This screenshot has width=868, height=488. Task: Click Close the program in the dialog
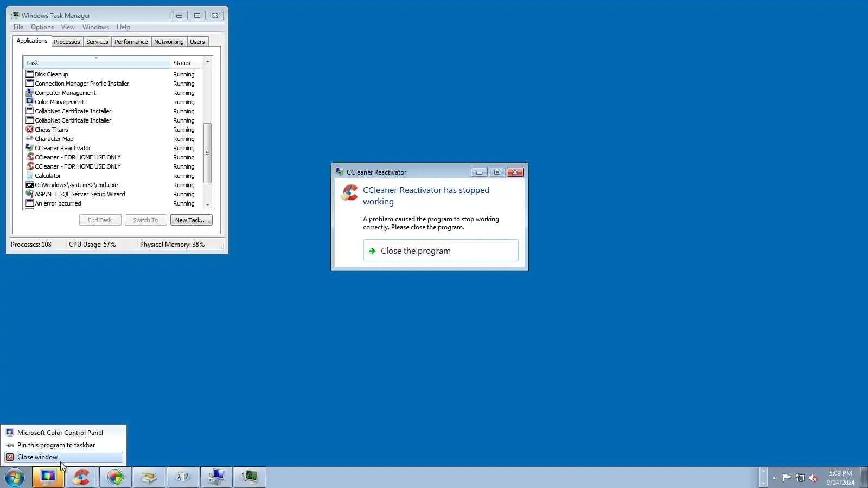441,251
